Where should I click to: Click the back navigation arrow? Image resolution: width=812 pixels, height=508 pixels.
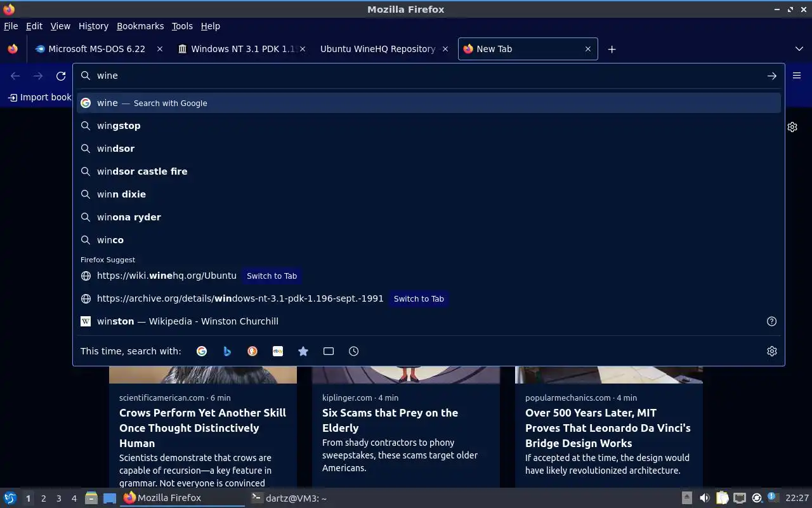click(15, 76)
